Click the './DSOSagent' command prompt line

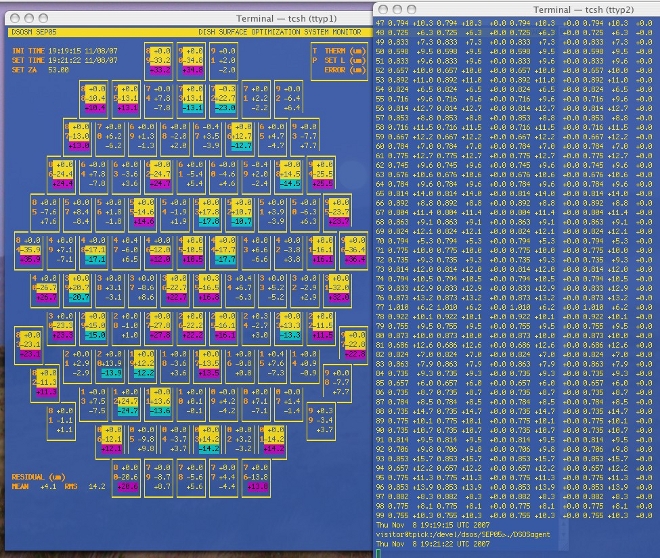(463, 534)
